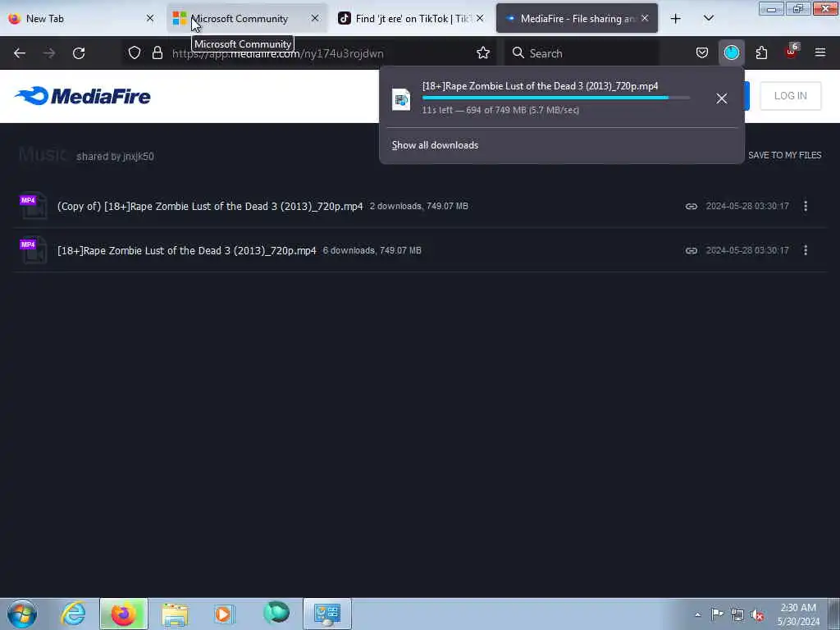Screen dimensions: 840x630
Task: Open Windows Media Player from taskbar
Action: (x=224, y=614)
